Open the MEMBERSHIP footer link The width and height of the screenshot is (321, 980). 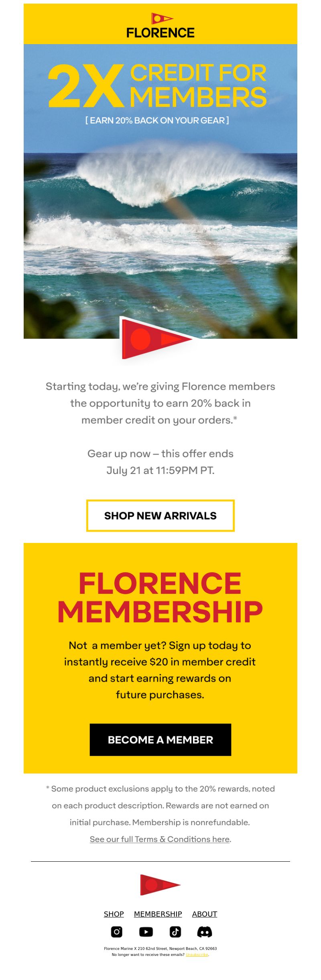(x=158, y=914)
